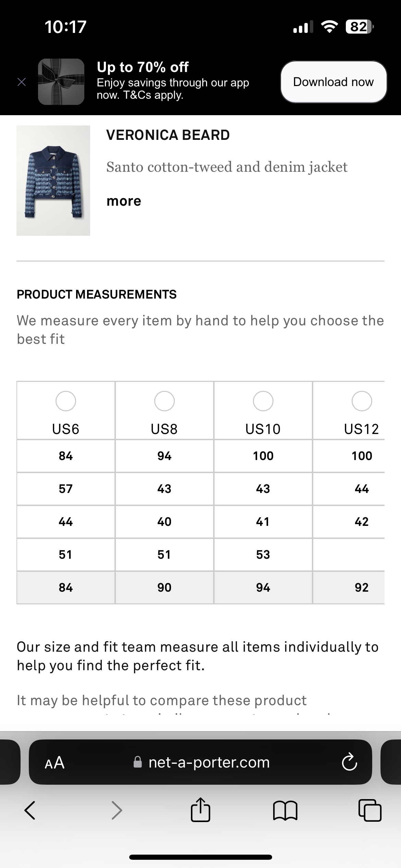The height and width of the screenshot is (868, 401).
Task: Go forward with the right chevron
Action: coord(117,810)
